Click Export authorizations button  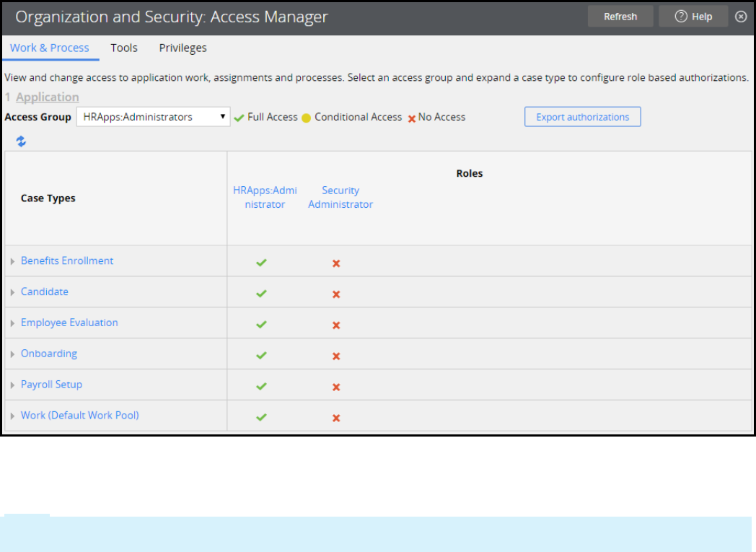582,117
